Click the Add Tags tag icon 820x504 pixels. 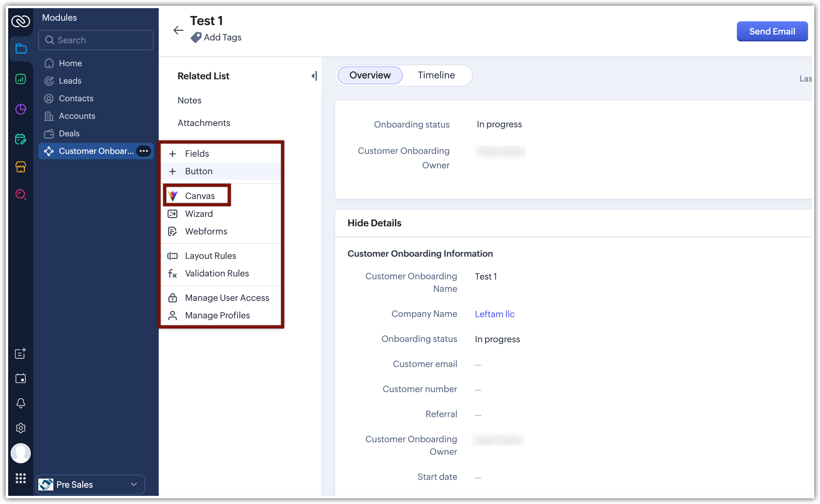pyautogui.click(x=196, y=37)
